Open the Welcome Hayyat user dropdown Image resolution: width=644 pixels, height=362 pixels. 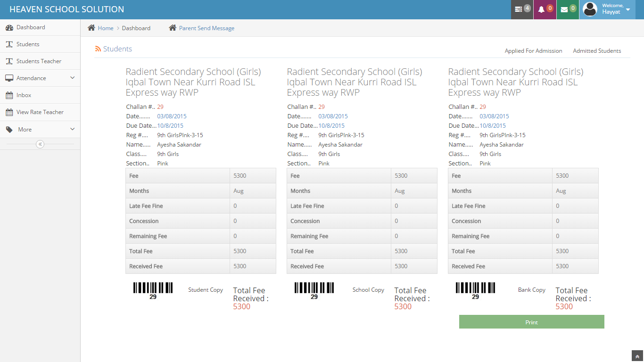(627, 9)
